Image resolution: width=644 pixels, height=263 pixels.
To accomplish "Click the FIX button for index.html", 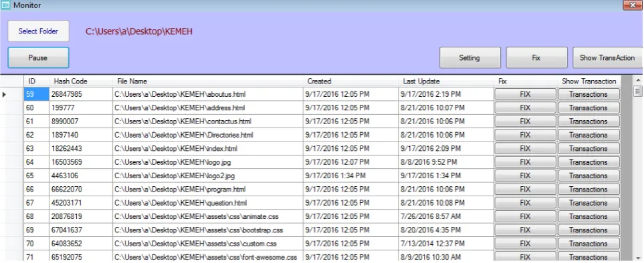I will (526, 149).
